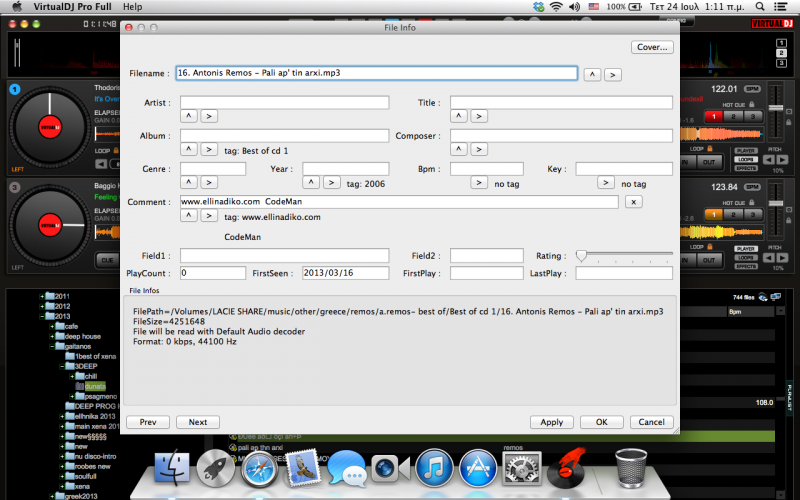Toggle lower deck HOT CUE lock
This screenshot has height=500, width=800.
tap(752, 203)
